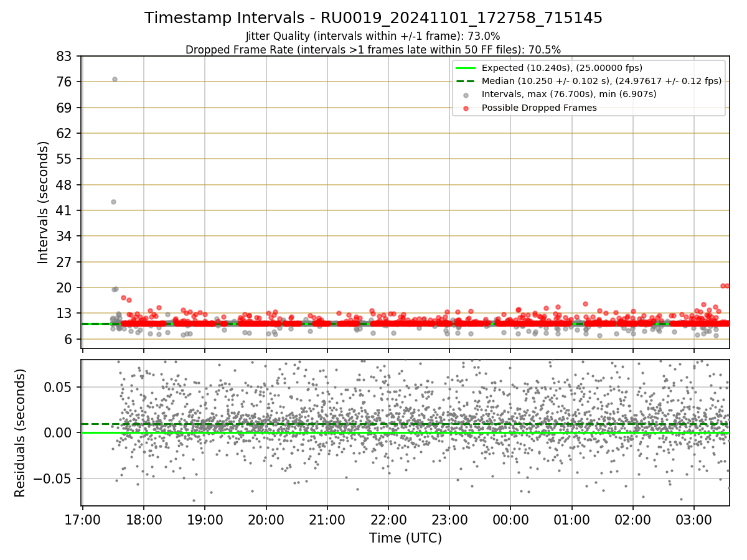Click the 34 y-axis tick label
Image resolution: width=747 pixels, height=560 pixels.
pos(65,236)
